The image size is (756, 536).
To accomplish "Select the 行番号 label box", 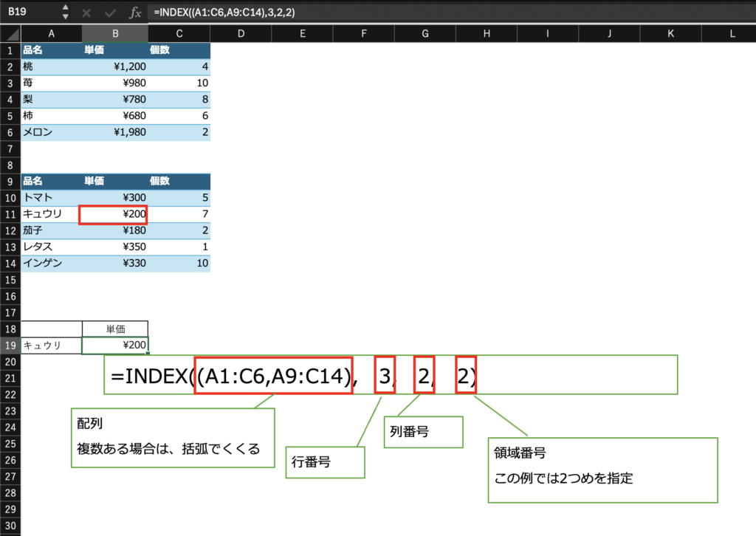I will [325, 462].
